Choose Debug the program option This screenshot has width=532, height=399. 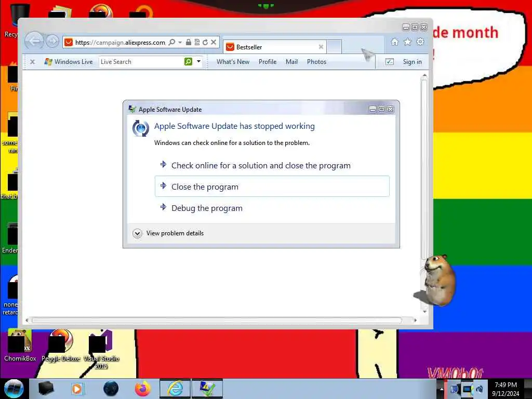[272, 208]
